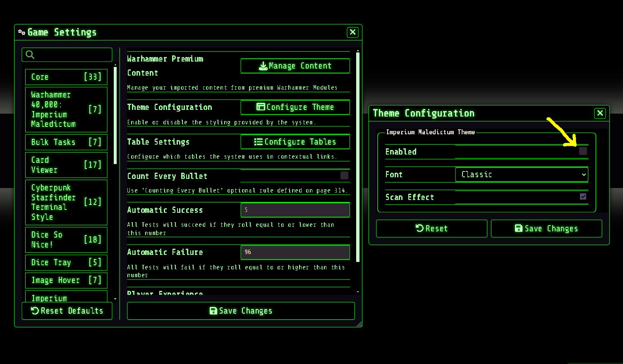This screenshot has width=623, height=364.
Task: Click the Game Settings gears icon in title
Action: click(x=22, y=32)
